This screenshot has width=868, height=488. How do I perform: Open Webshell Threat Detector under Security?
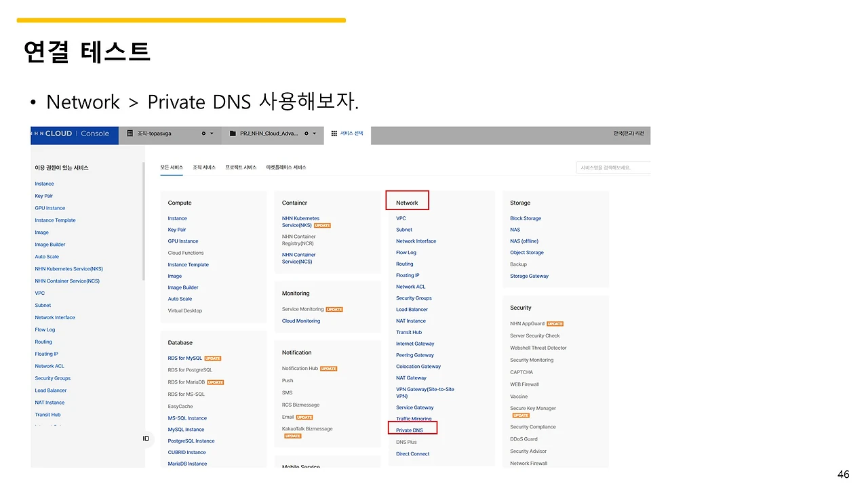tap(538, 348)
